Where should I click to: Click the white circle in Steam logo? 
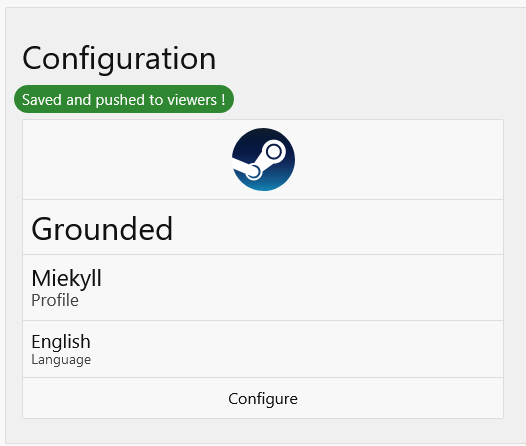click(x=274, y=151)
